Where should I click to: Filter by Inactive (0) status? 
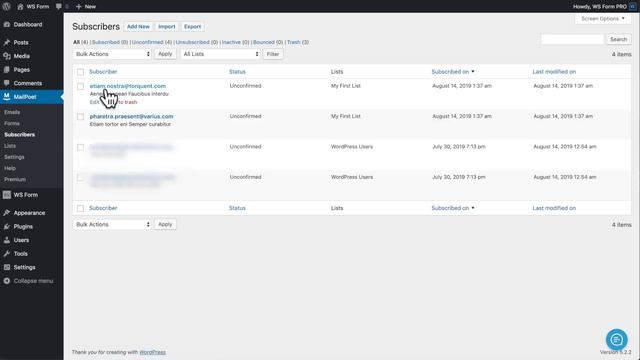point(236,42)
